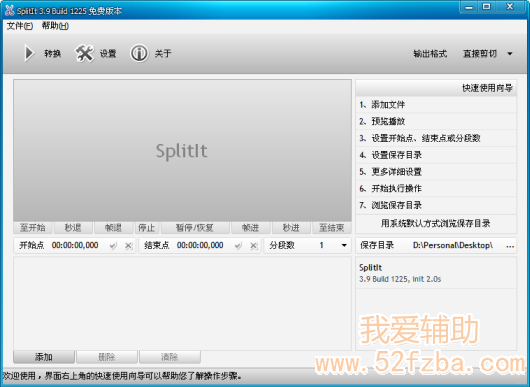Click the 分段数 value field showing 1
530x387 pixels.
321,245
